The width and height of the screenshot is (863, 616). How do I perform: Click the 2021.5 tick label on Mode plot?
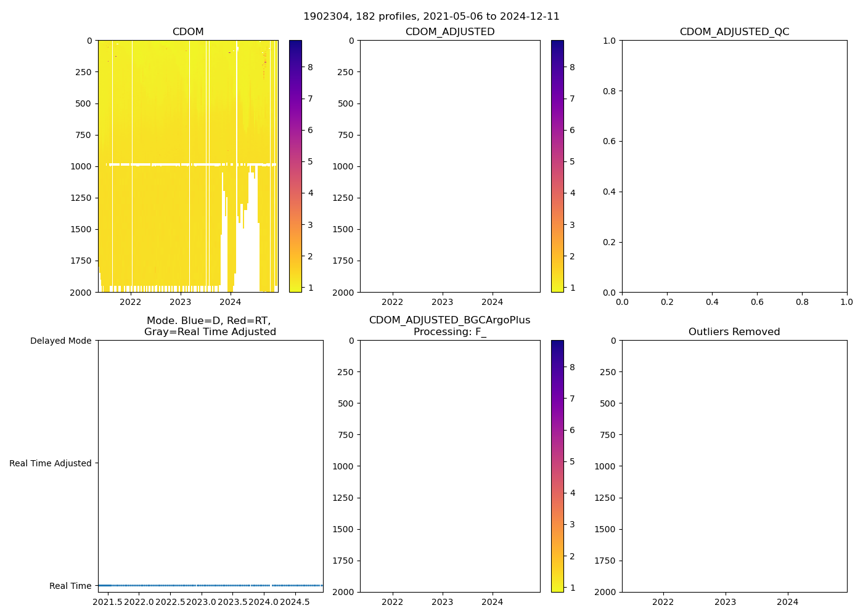tap(107, 602)
